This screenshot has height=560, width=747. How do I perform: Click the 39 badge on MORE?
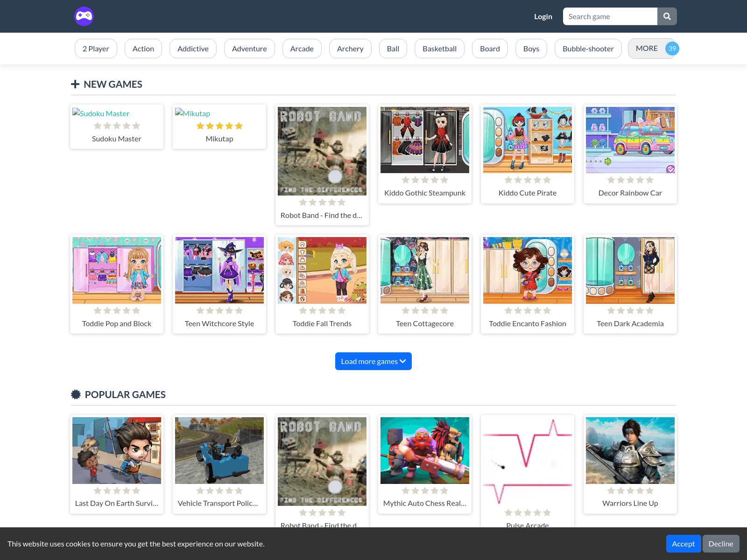click(672, 48)
